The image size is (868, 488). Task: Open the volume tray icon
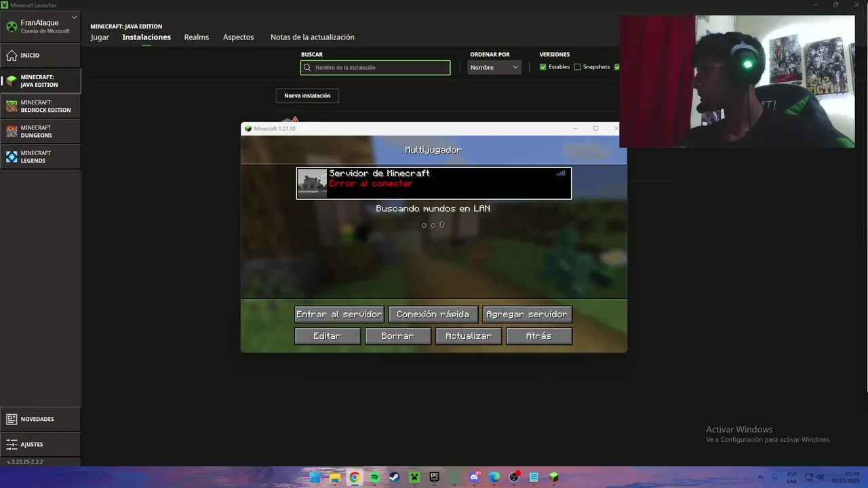(821, 477)
